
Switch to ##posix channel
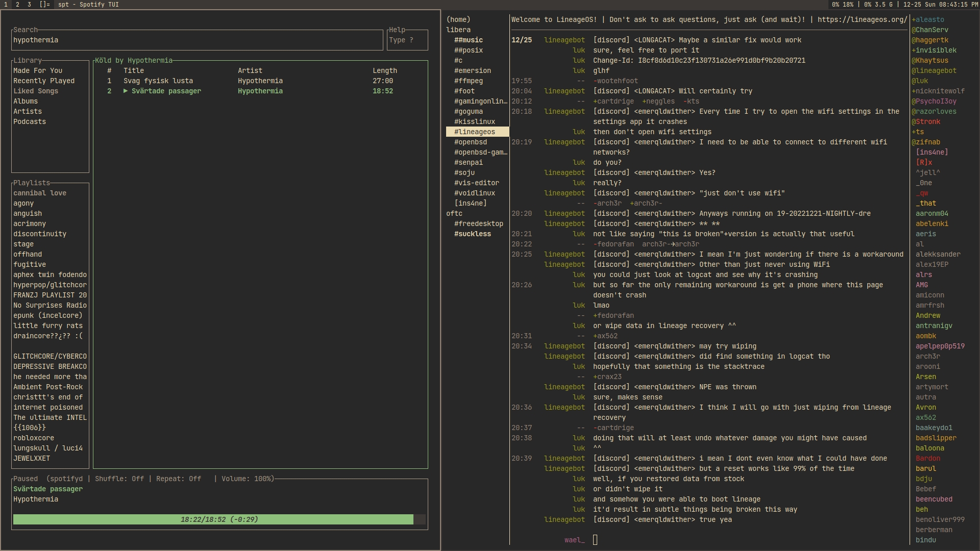coord(469,50)
